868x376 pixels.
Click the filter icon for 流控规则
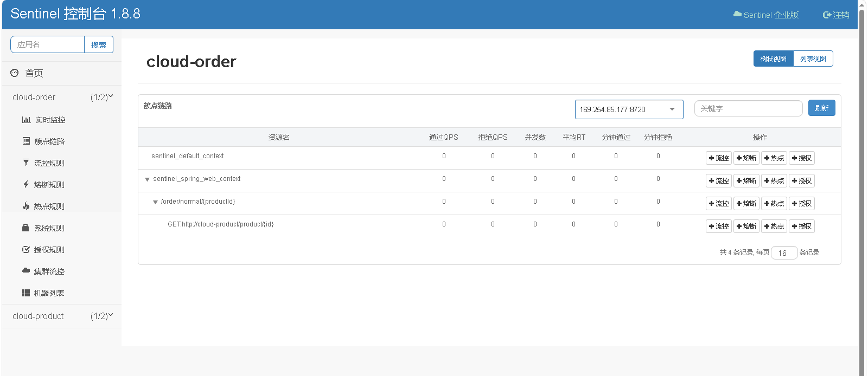(25, 163)
